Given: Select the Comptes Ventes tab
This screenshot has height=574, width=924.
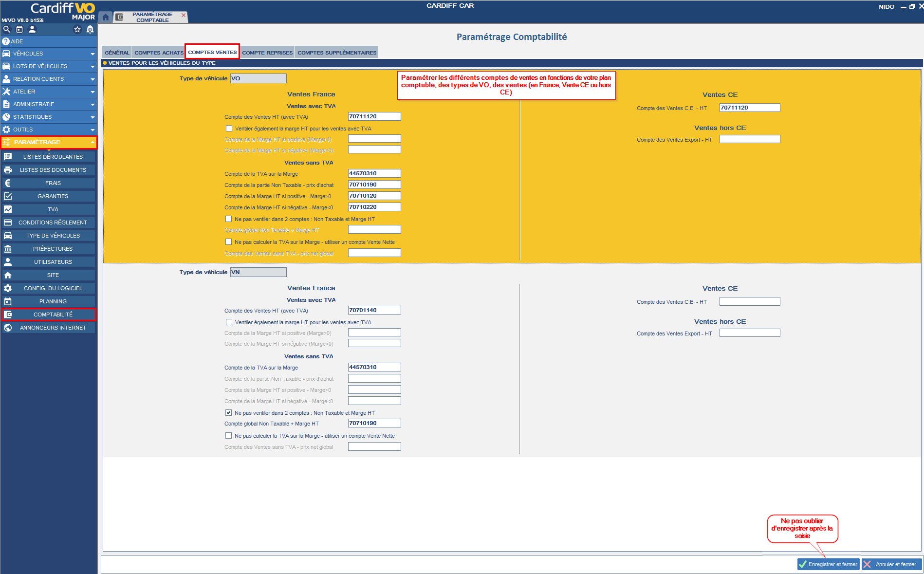Looking at the screenshot, I should (212, 52).
